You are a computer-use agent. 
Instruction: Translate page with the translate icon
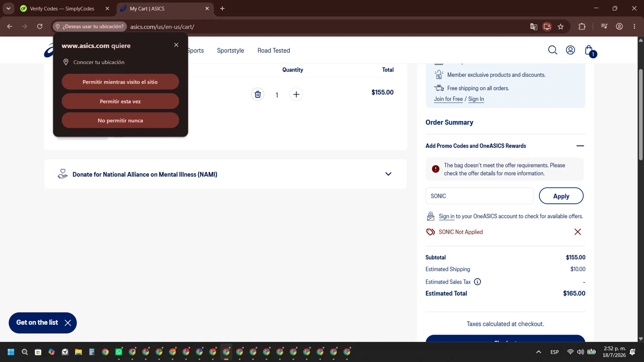coord(534,27)
